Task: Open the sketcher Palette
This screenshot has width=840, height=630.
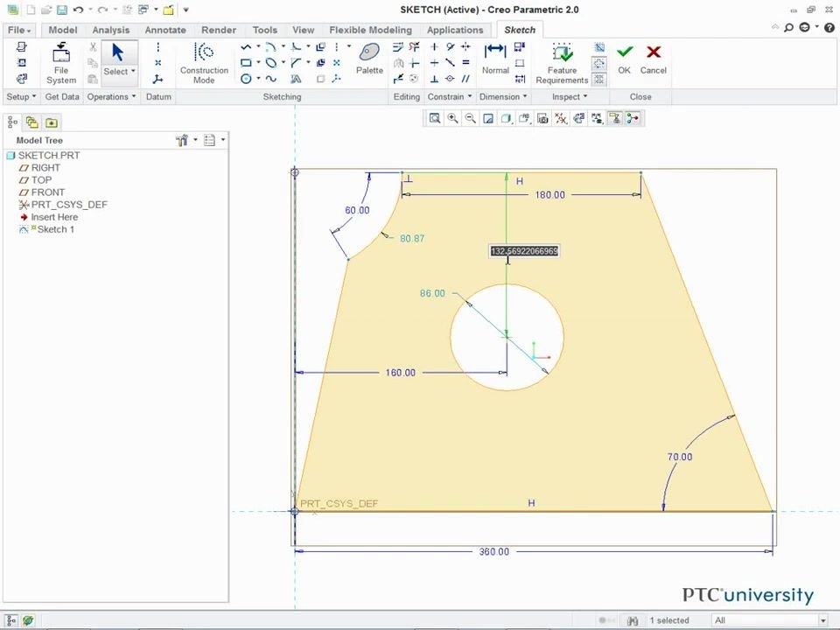Action: tap(369, 59)
